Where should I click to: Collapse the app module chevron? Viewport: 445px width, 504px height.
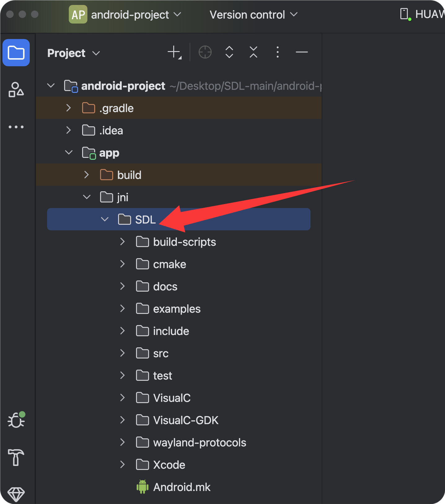tap(69, 152)
